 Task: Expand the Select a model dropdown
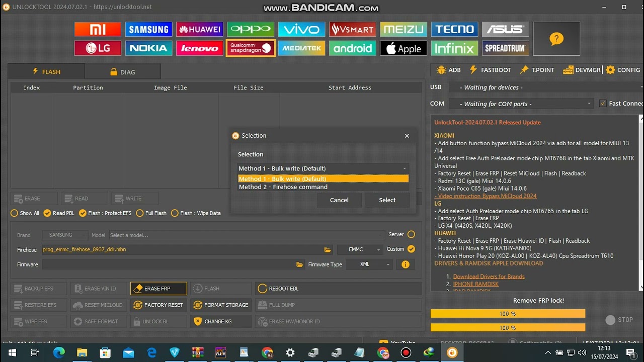tap(247, 235)
